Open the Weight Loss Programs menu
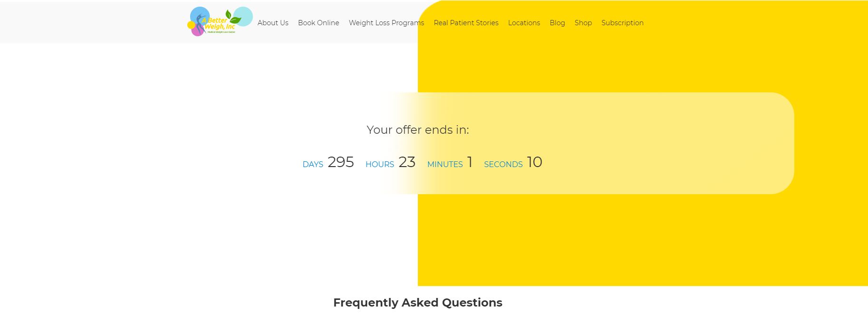The image size is (868, 317). click(x=386, y=23)
